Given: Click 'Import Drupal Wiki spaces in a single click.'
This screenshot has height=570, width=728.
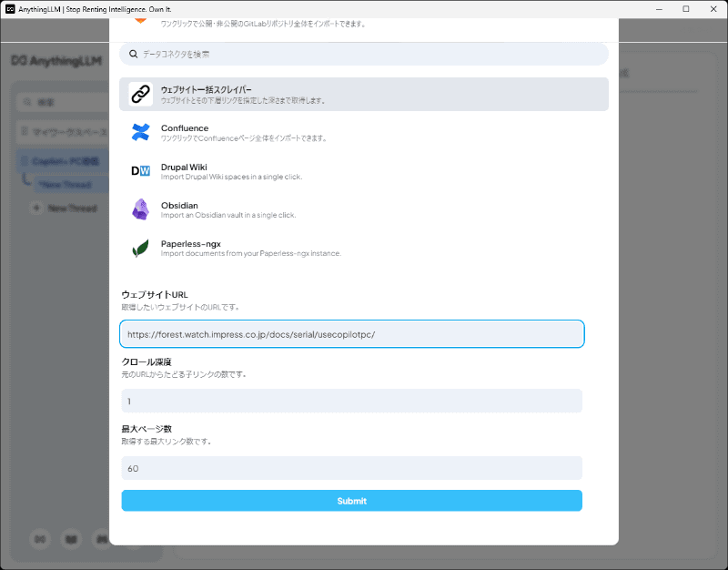Looking at the screenshot, I should (231, 177).
